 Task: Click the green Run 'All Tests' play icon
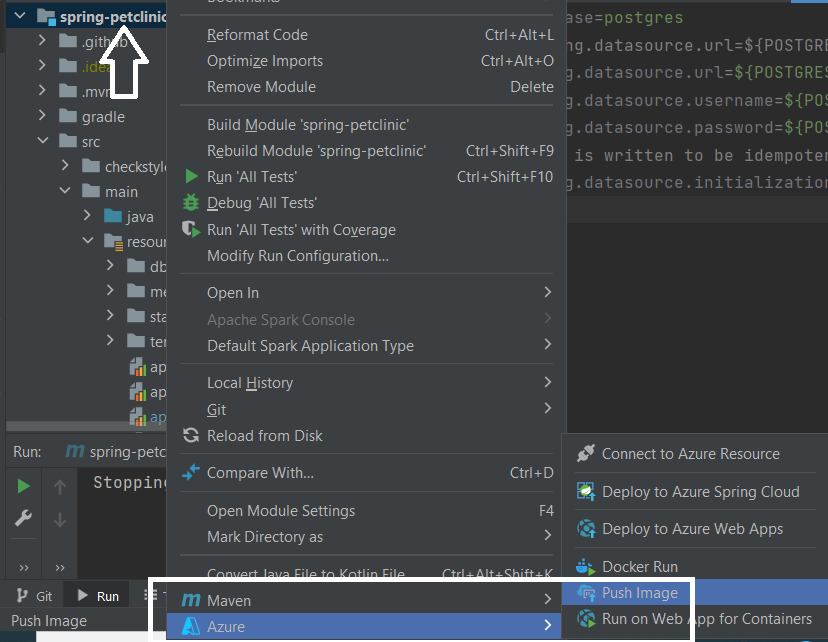pos(192,176)
